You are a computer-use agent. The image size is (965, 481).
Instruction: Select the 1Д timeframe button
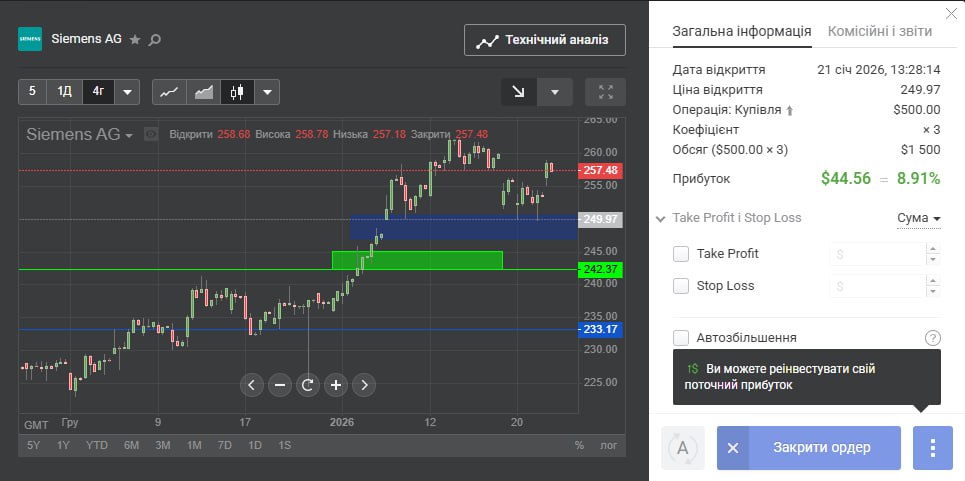tap(65, 92)
